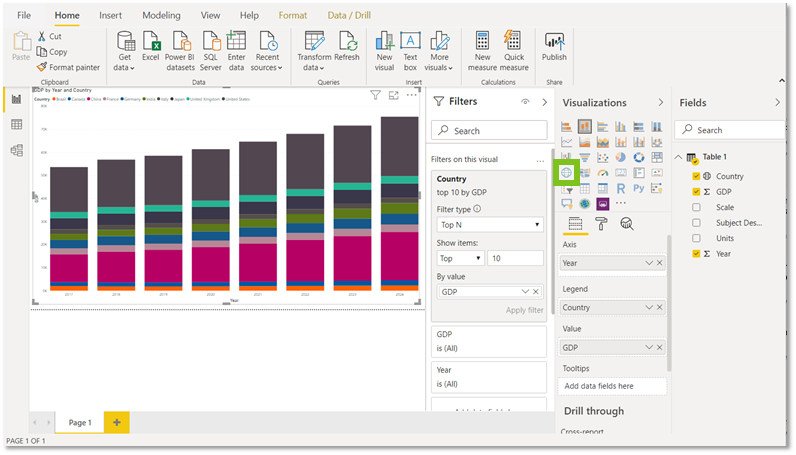The width and height of the screenshot is (796, 455).
Task: Click the Apply filter link
Action: click(524, 310)
